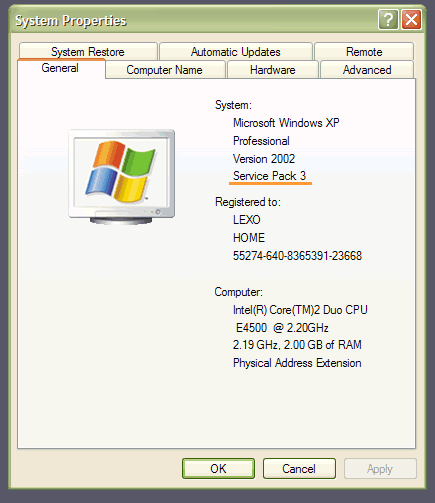The image size is (435, 503).
Task: Click the 'Computer:' label
Action: (239, 292)
